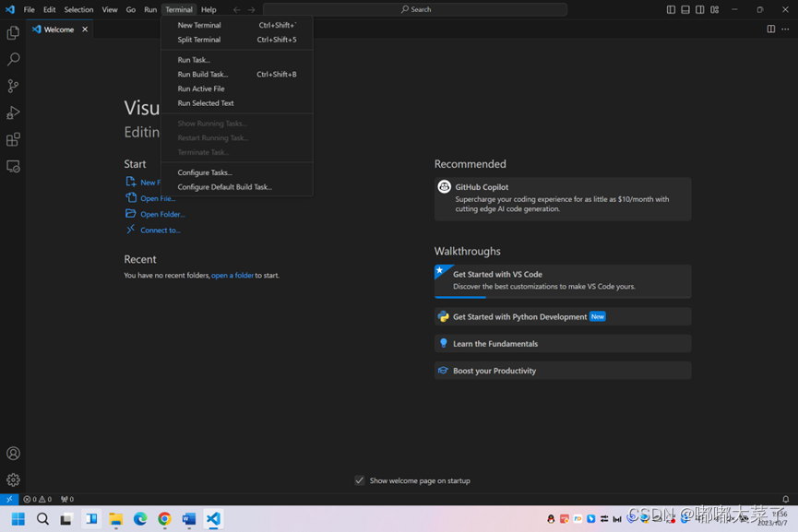This screenshot has height=532, width=798.
Task: Open the Edit menu
Action: click(49, 9)
